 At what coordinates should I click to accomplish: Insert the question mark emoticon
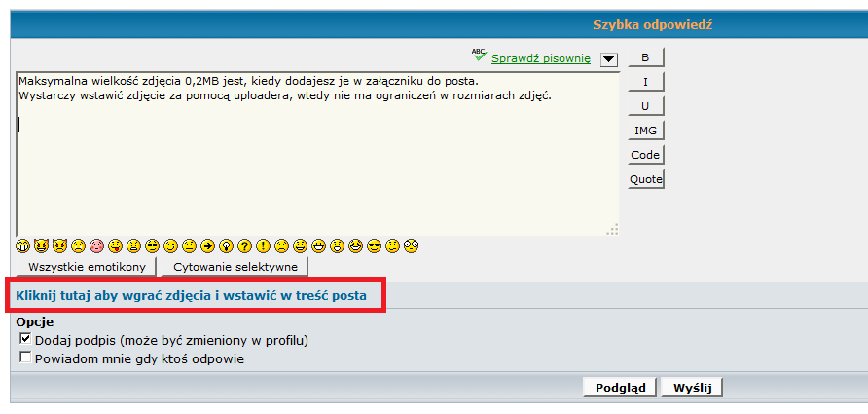coord(244,245)
